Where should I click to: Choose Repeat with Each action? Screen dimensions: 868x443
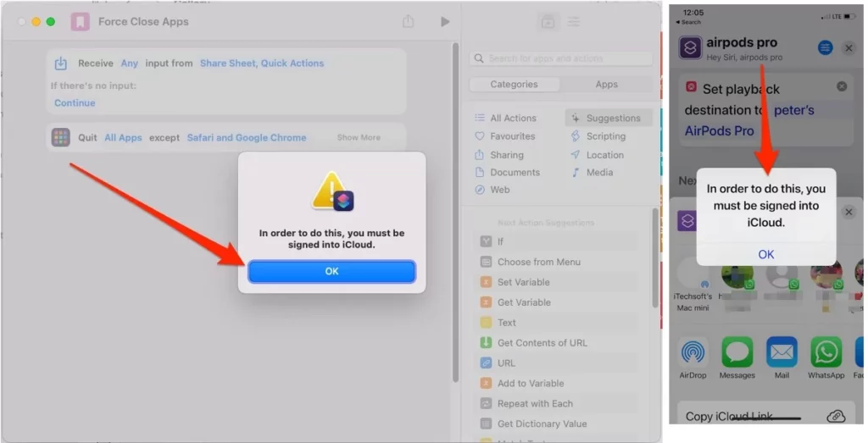558,404
